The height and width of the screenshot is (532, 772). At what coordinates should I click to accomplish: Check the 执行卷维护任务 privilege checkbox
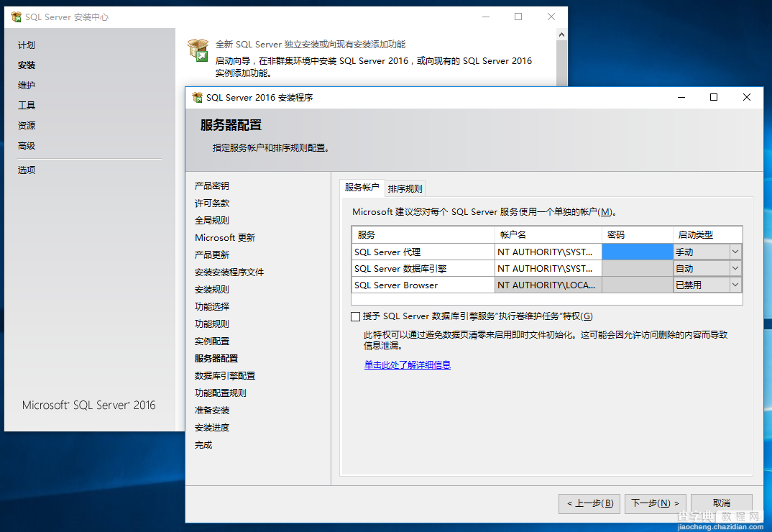(x=356, y=316)
